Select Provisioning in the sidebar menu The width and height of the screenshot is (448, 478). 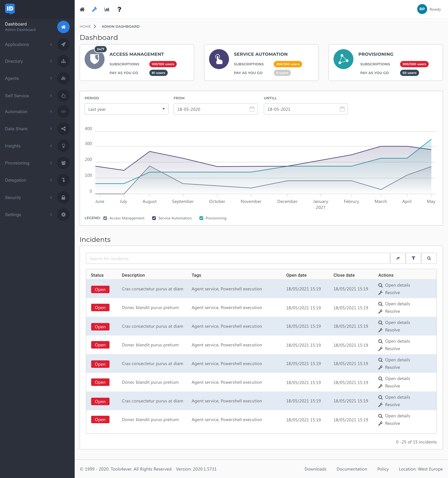click(x=17, y=163)
